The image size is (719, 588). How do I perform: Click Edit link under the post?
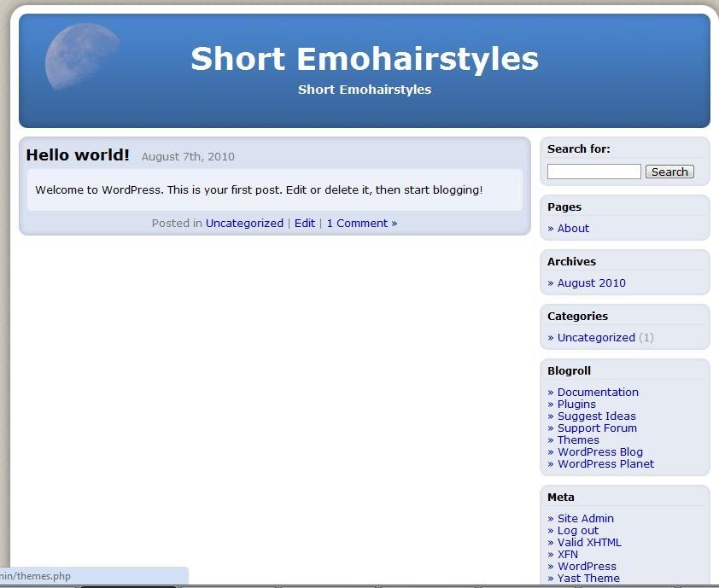[305, 224]
